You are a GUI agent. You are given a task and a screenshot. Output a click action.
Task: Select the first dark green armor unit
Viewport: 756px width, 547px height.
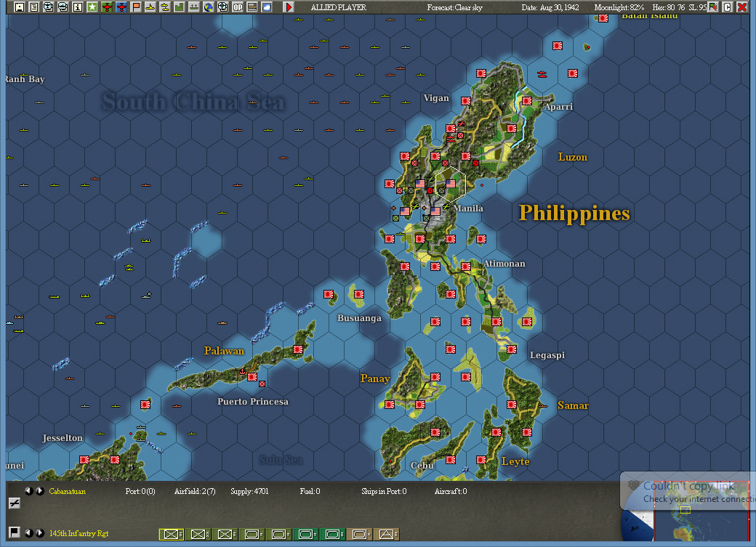pyautogui.click(x=307, y=534)
